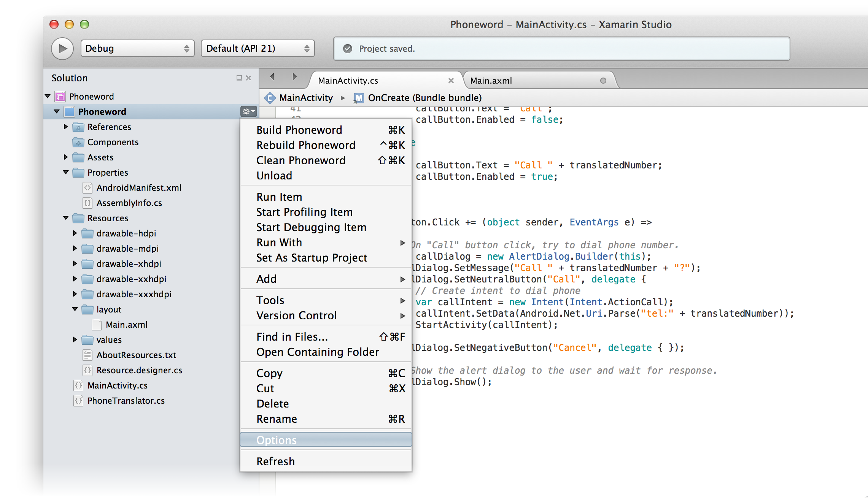This screenshot has width=868, height=498.
Task: Click the Solution pad auto-hide square icon
Action: [239, 78]
